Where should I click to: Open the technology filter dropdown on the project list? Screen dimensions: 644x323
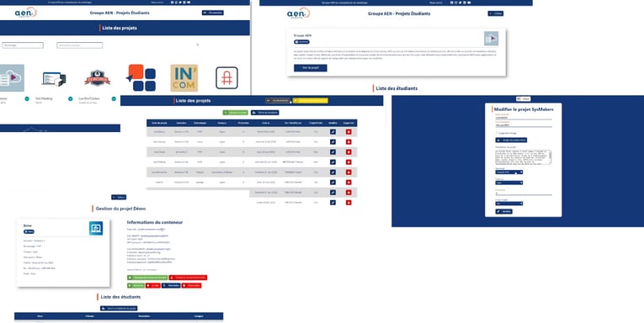tap(23, 45)
